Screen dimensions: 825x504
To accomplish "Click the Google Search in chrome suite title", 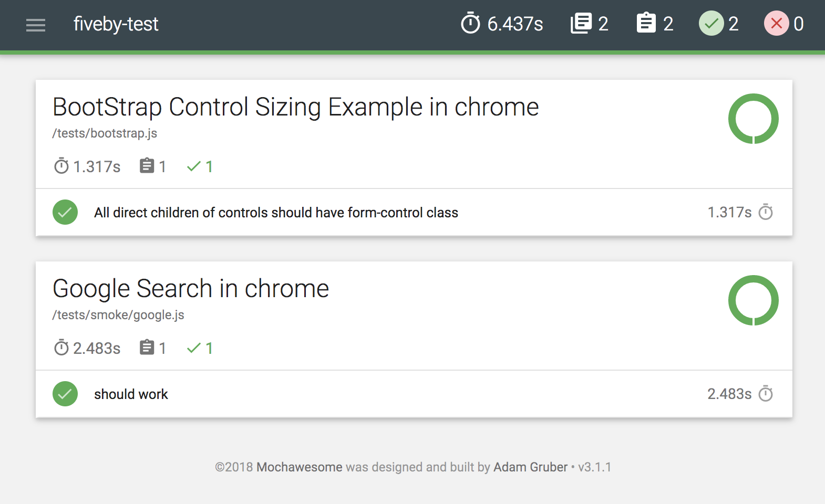I will tap(191, 289).
